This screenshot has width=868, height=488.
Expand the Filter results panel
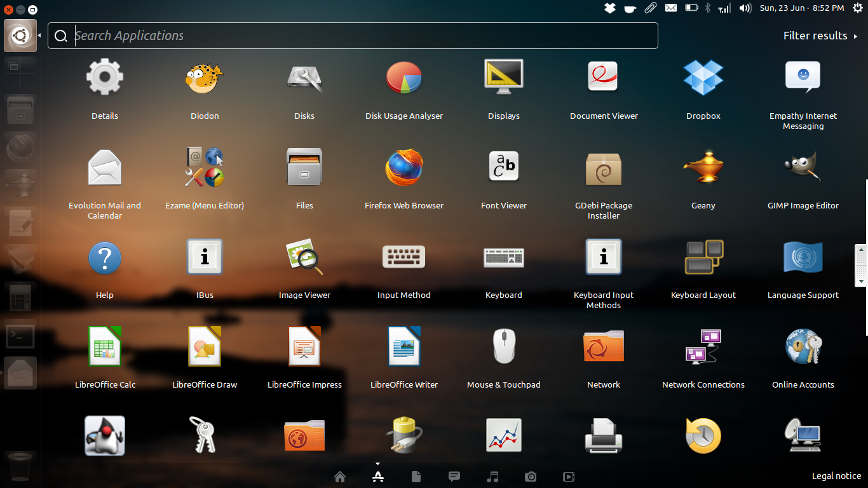pyautogui.click(x=820, y=36)
